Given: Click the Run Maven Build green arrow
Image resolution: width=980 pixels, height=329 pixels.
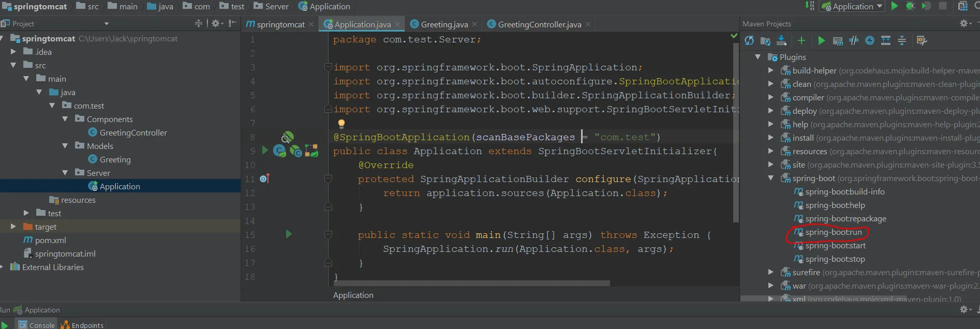Looking at the screenshot, I should coord(822,41).
